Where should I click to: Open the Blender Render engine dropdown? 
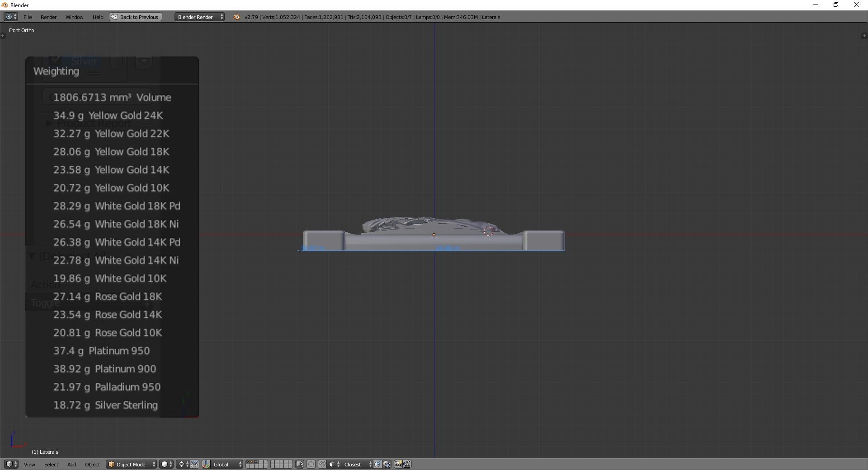[x=199, y=17]
